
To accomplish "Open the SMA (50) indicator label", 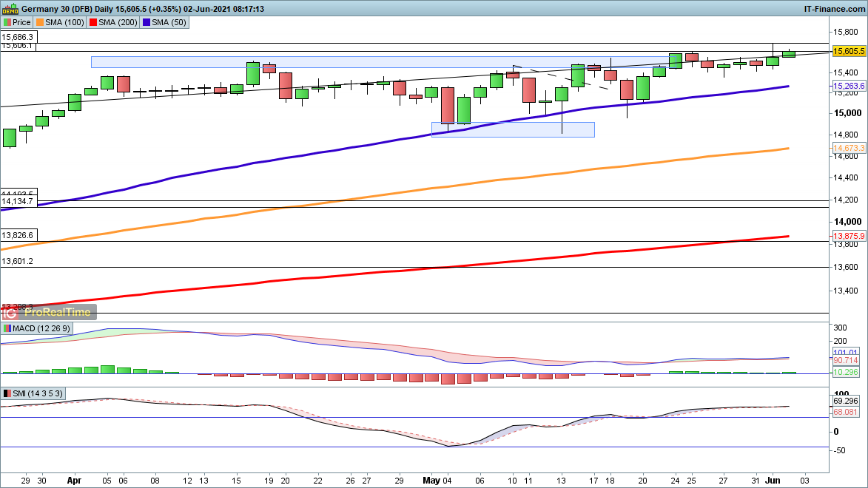I will coord(164,22).
